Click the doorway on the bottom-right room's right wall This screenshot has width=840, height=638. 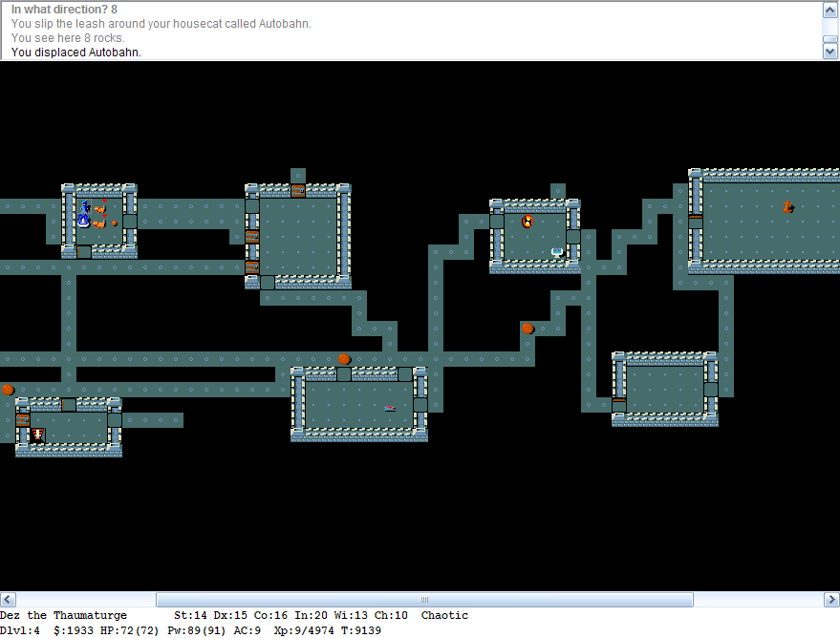[x=711, y=389]
